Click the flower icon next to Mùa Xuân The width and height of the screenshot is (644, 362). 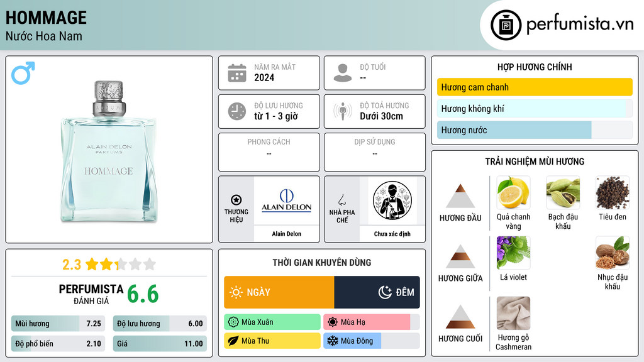pos(233,322)
